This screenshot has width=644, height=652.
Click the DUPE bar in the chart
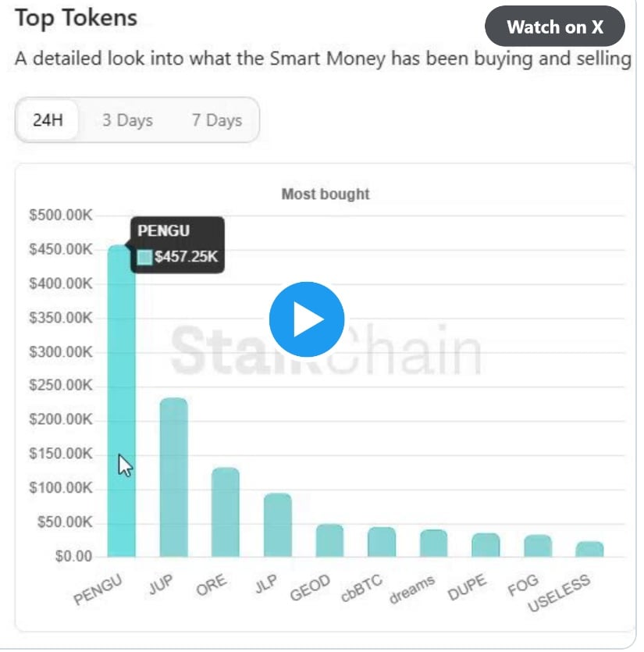click(x=486, y=545)
